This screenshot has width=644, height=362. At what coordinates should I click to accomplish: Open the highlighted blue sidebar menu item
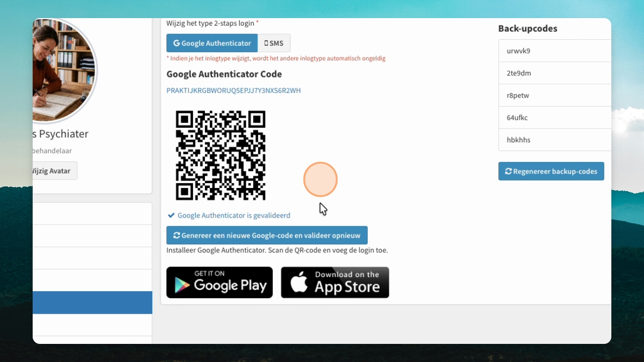92,303
